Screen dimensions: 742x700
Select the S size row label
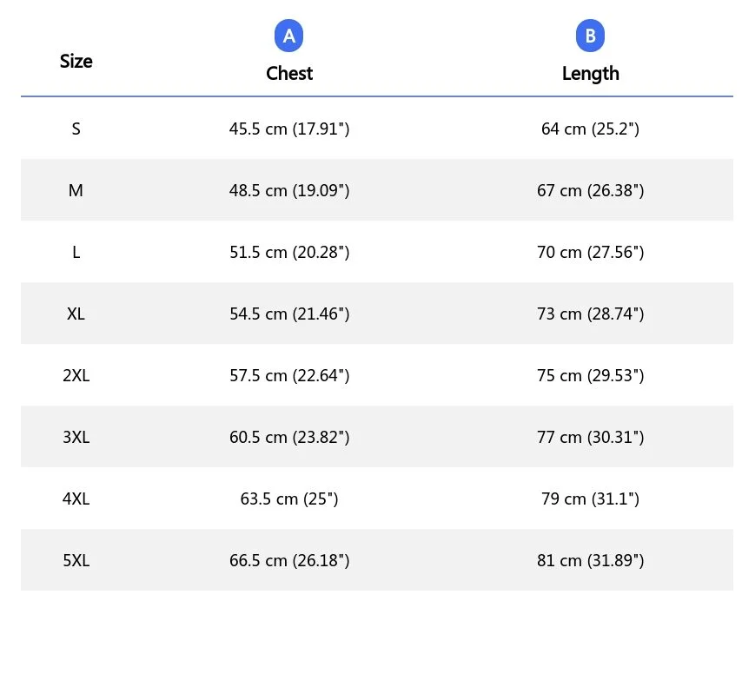point(76,129)
